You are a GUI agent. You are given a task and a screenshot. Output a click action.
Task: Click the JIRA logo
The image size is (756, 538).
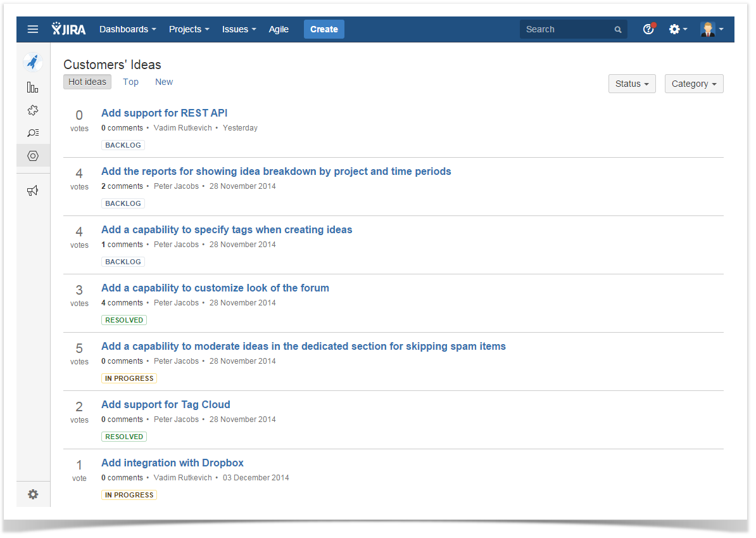point(68,29)
